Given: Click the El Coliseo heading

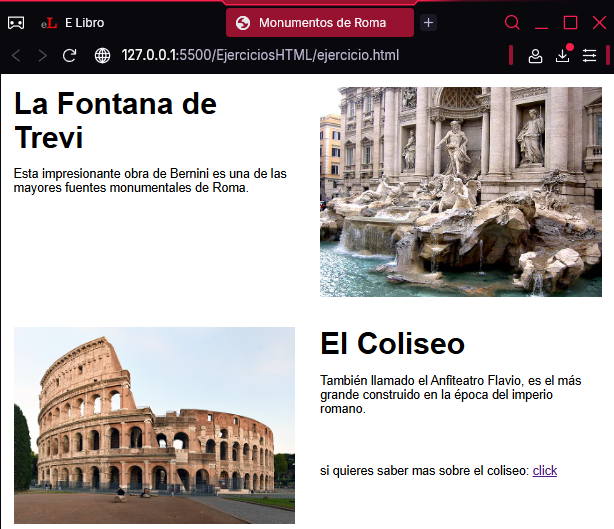Looking at the screenshot, I should pos(392,343).
